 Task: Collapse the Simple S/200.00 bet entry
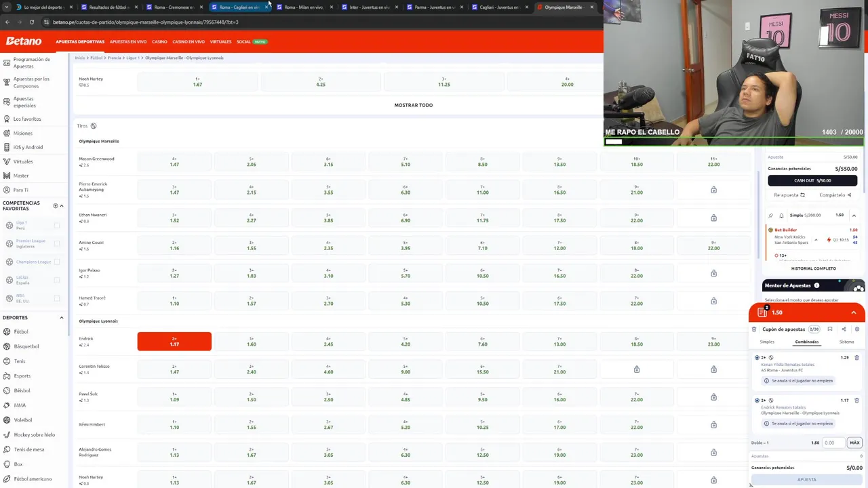click(854, 216)
